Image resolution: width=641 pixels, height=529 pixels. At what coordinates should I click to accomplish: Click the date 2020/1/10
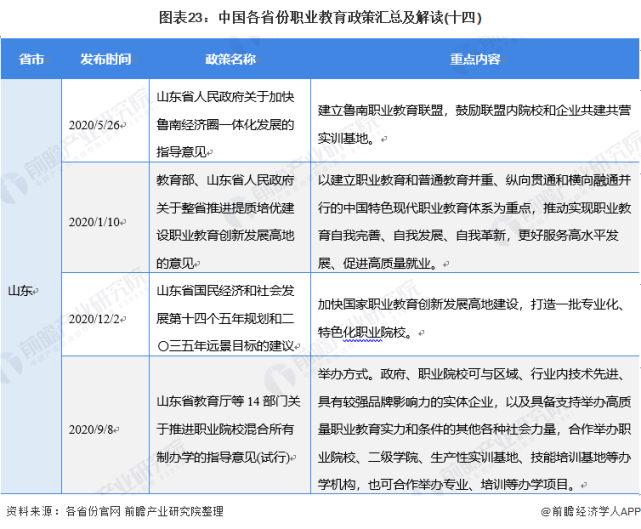[x=94, y=222]
